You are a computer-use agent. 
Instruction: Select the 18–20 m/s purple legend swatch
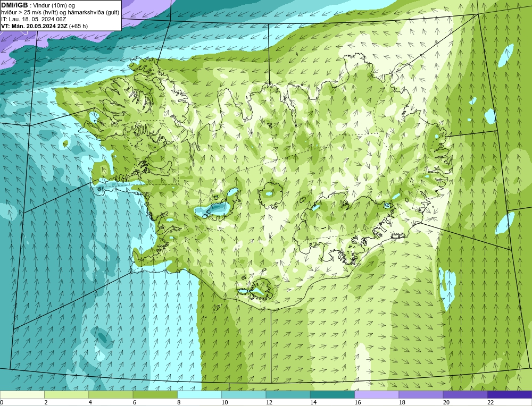421,394
